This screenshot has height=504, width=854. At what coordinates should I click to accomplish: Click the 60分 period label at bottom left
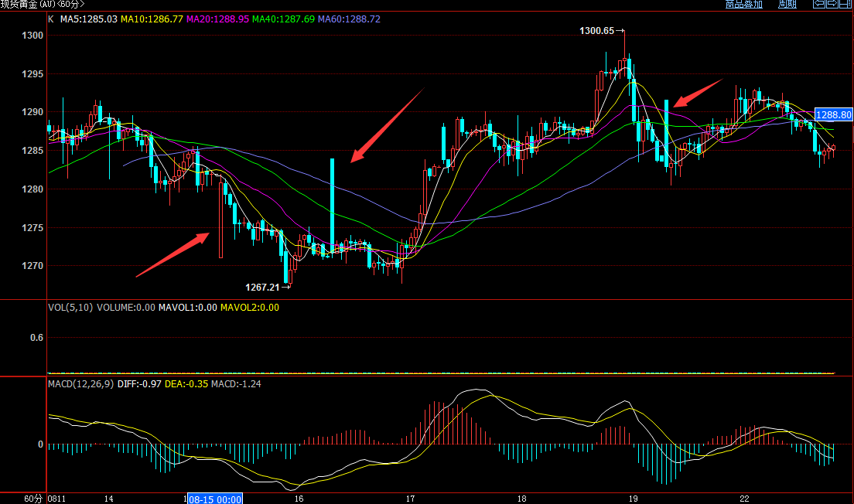coord(31,499)
